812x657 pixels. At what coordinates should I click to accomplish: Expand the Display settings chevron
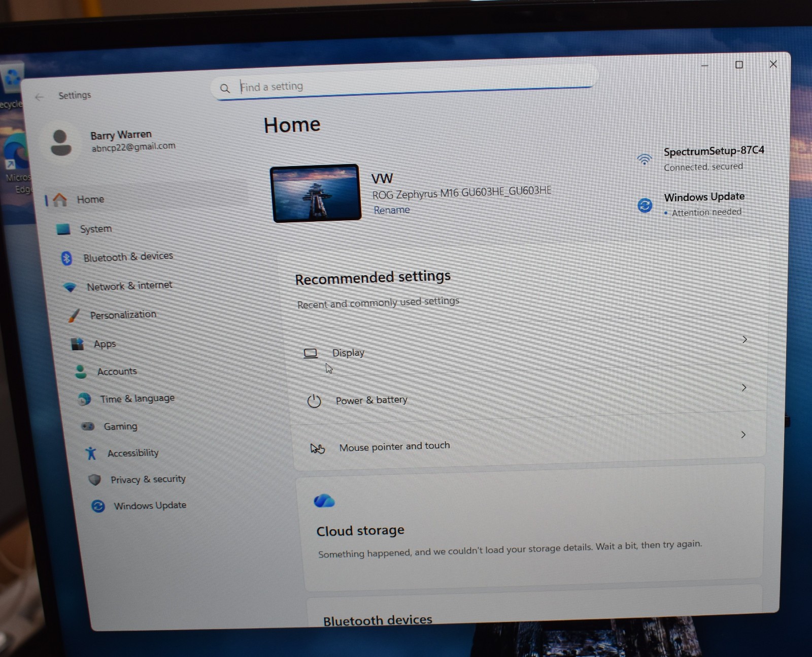point(745,340)
